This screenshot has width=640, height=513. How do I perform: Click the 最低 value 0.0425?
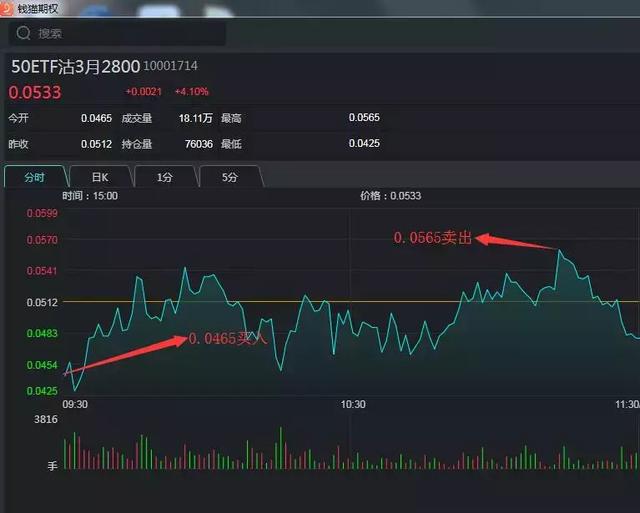[x=364, y=143]
